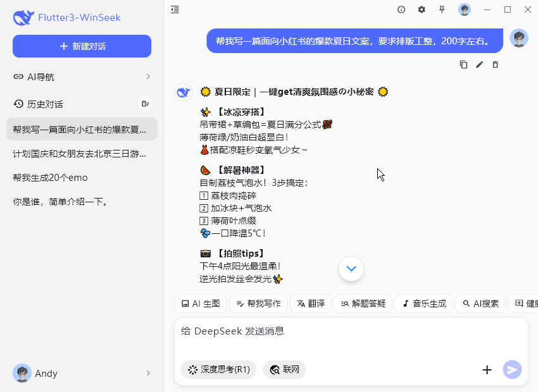Screen dimensions: 538x392
Task: Pin the window always on top
Action: point(442,10)
